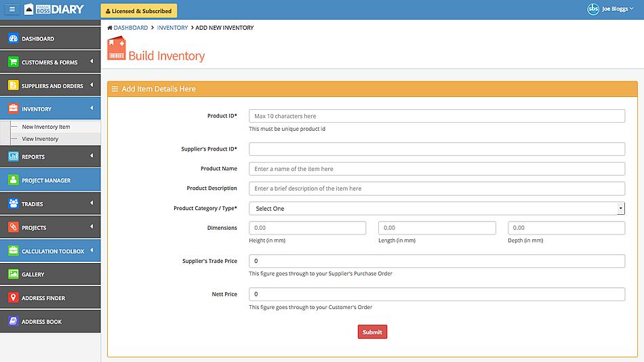Image resolution: width=644 pixels, height=362 pixels.
Task: Open New Inventory Item submenu entry
Action: 45,127
